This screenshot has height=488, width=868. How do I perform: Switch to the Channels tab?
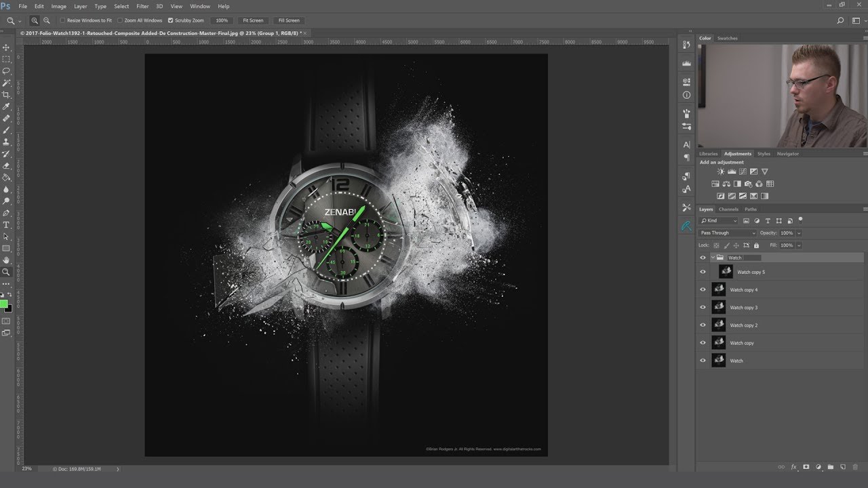click(x=728, y=209)
